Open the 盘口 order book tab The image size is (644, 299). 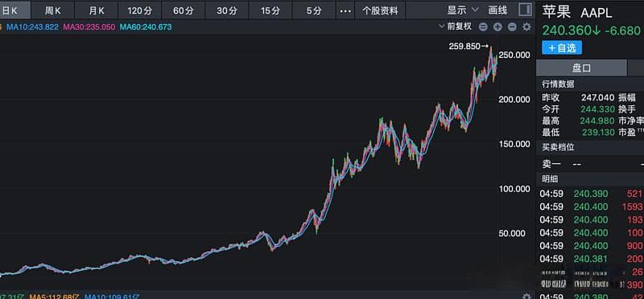581,68
